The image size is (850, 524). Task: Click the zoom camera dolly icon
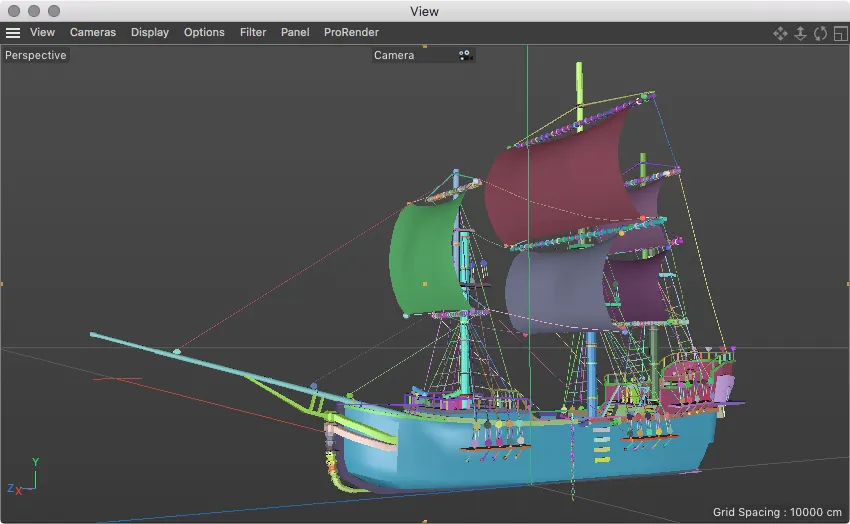(800, 33)
